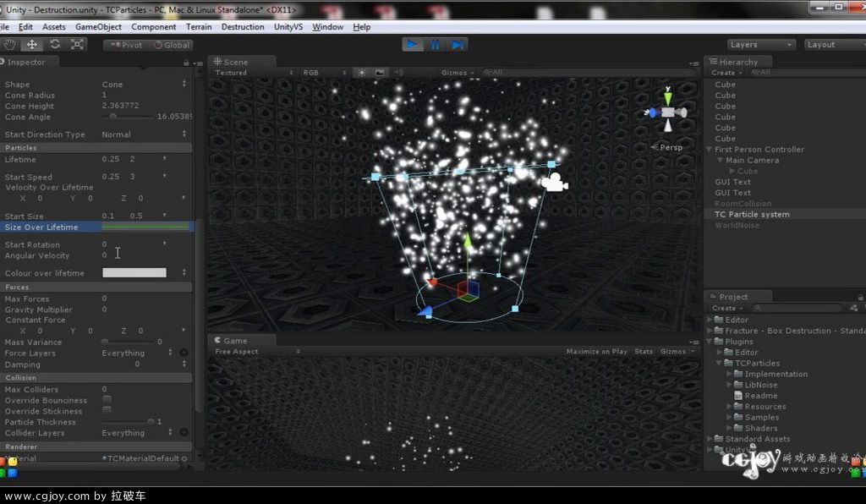Toggle scene skybox overlay image icon

coord(380,73)
